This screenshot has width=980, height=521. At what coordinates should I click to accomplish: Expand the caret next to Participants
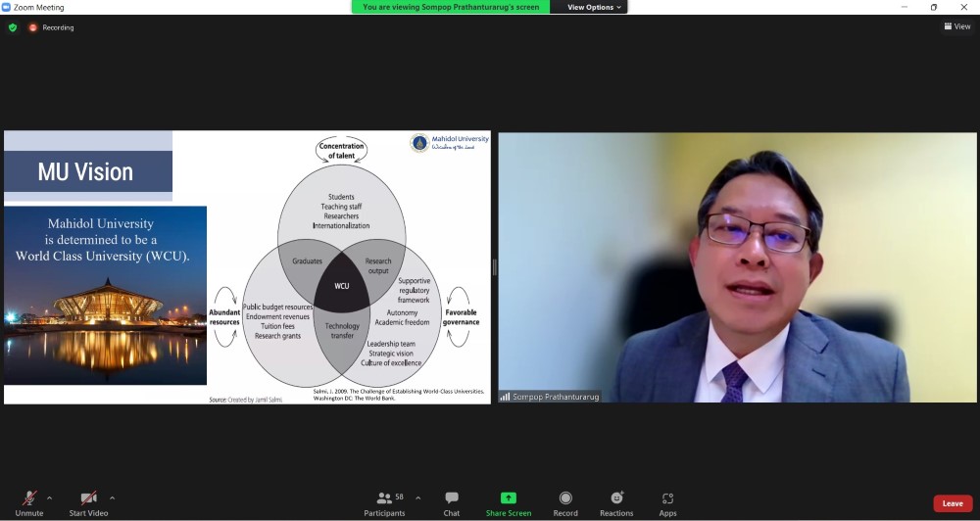(x=418, y=497)
